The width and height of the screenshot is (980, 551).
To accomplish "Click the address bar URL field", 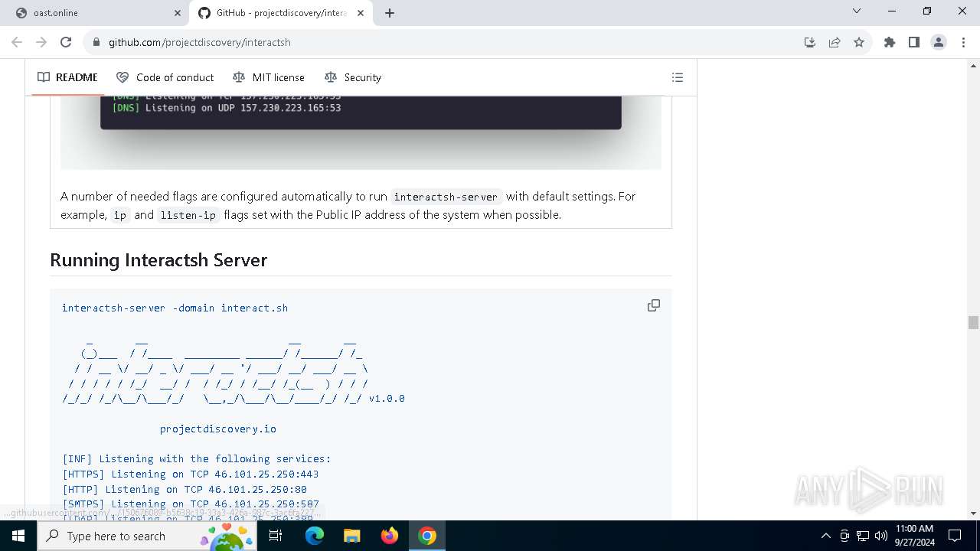I will pos(444,42).
